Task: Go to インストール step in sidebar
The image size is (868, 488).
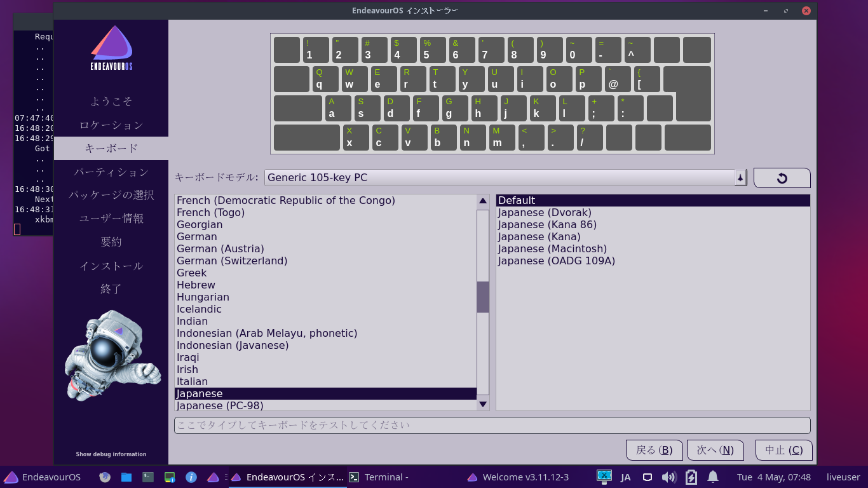Action: coord(111,266)
